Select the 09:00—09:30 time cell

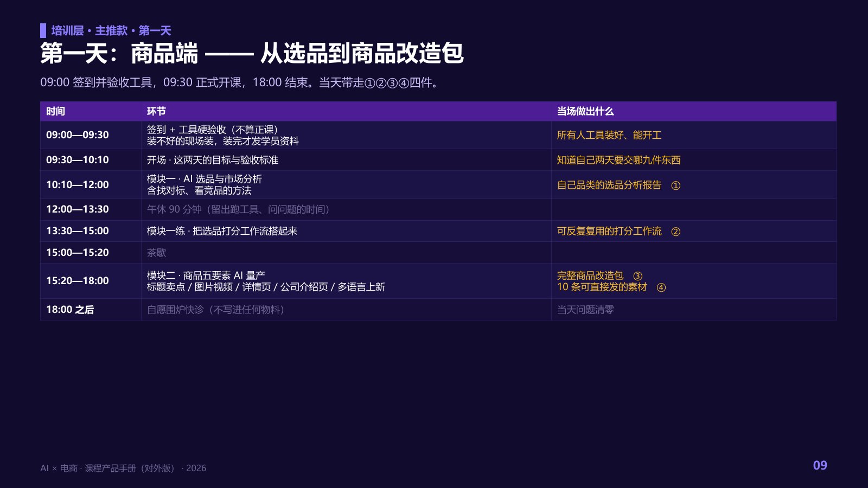pos(91,135)
